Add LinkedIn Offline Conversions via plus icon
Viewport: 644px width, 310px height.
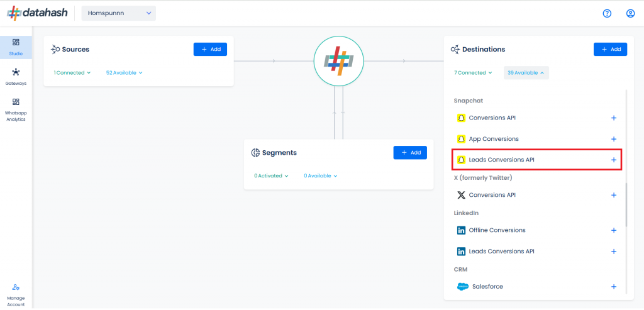click(x=614, y=230)
